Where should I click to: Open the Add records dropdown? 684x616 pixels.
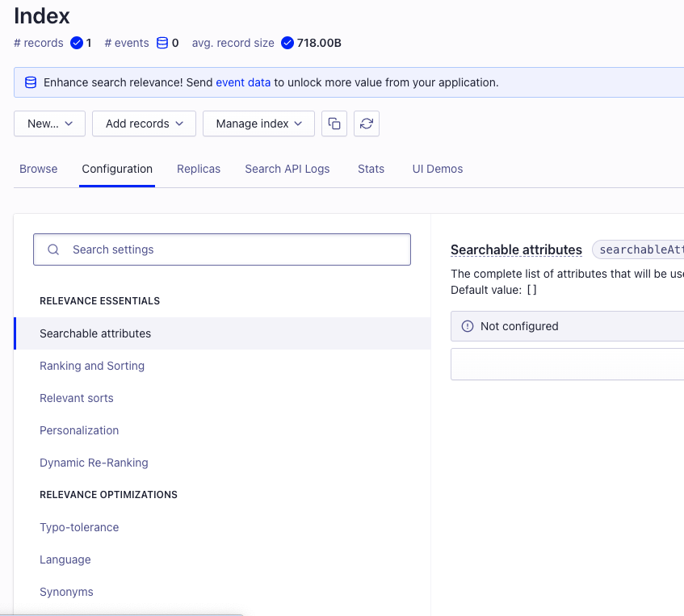click(x=144, y=124)
